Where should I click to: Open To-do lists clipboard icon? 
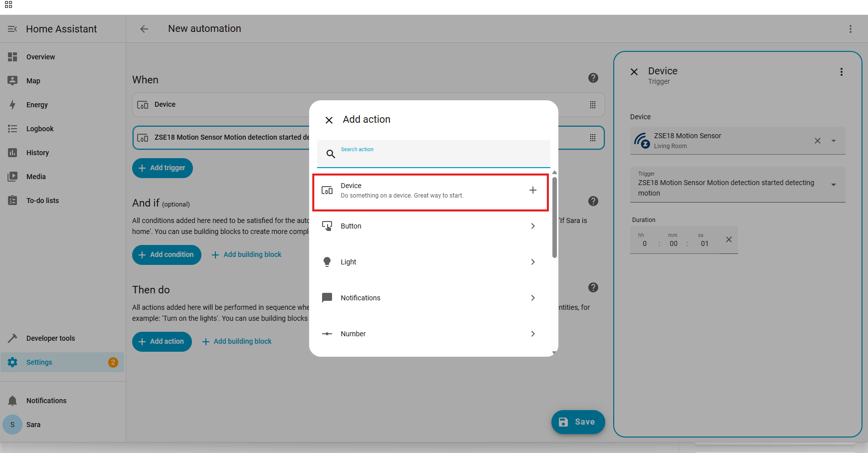12,201
